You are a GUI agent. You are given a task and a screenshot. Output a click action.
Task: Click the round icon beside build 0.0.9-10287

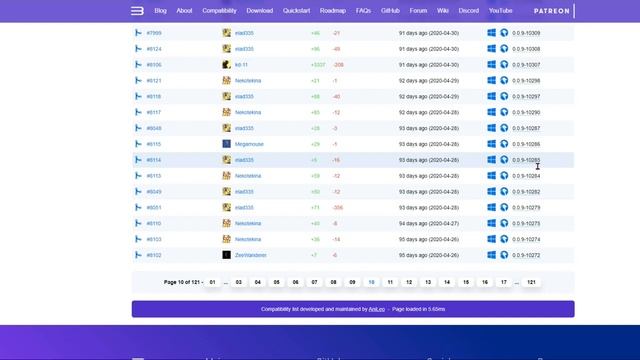pyautogui.click(x=504, y=128)
